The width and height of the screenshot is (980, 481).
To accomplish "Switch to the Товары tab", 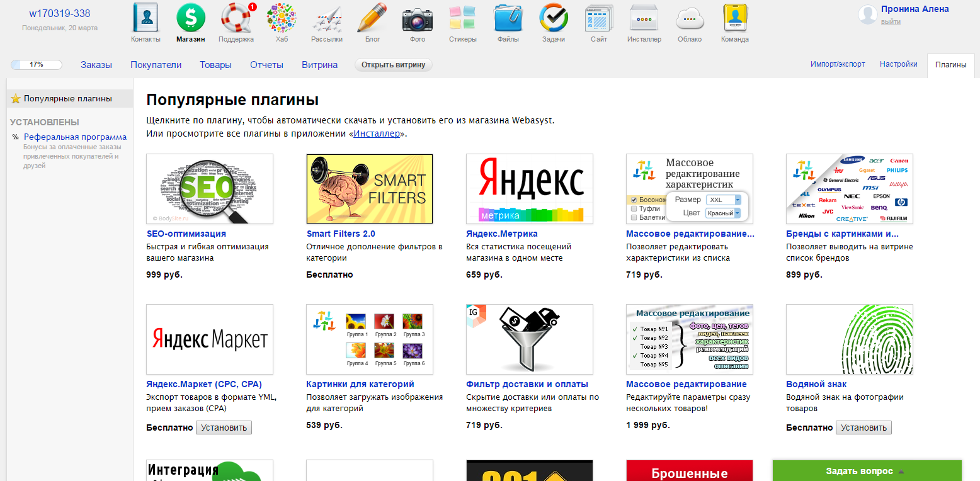I will coord(215,64).
